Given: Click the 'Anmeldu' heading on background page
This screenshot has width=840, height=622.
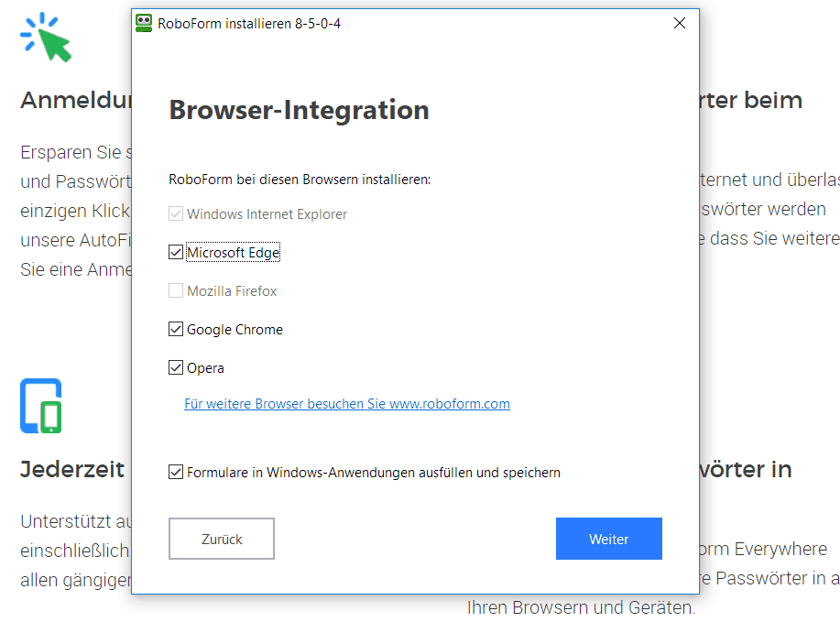Looking at the screenshot, I should tap(75, 100).
